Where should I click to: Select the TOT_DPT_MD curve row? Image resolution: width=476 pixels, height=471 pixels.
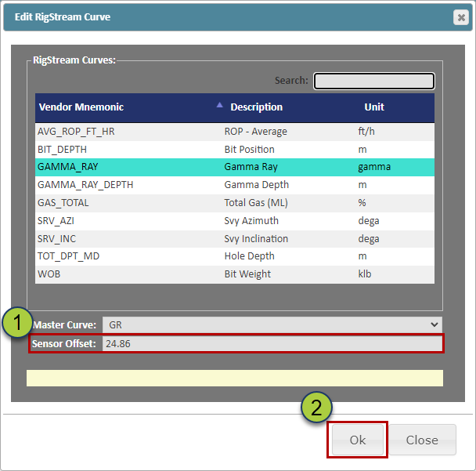pos(235,256)
